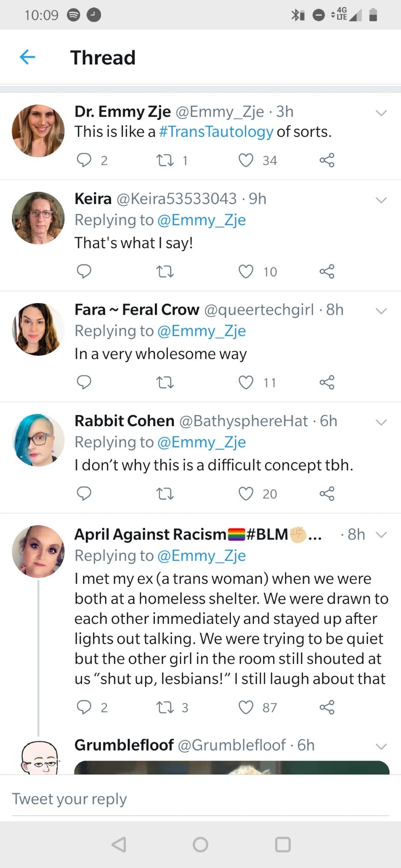The image size is (401, 868).
Task: Share the April Against Racism tweet
Action: (327, 707)
